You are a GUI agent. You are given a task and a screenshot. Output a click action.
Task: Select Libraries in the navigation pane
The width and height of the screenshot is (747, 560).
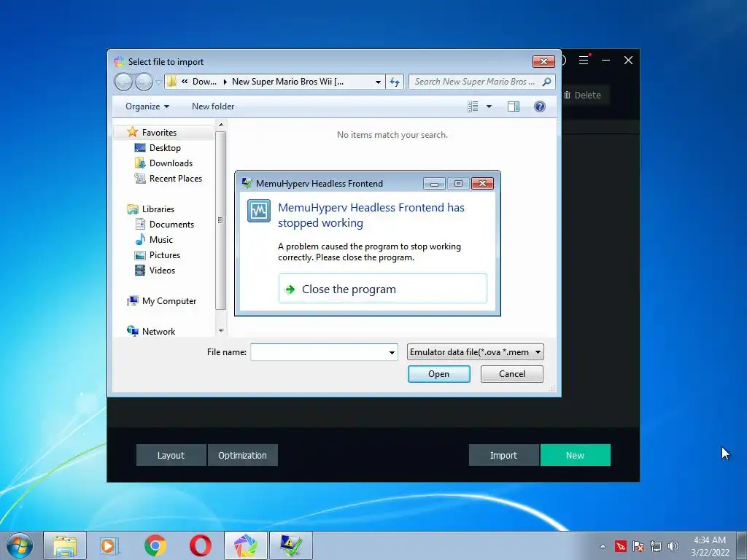[158, 209]
